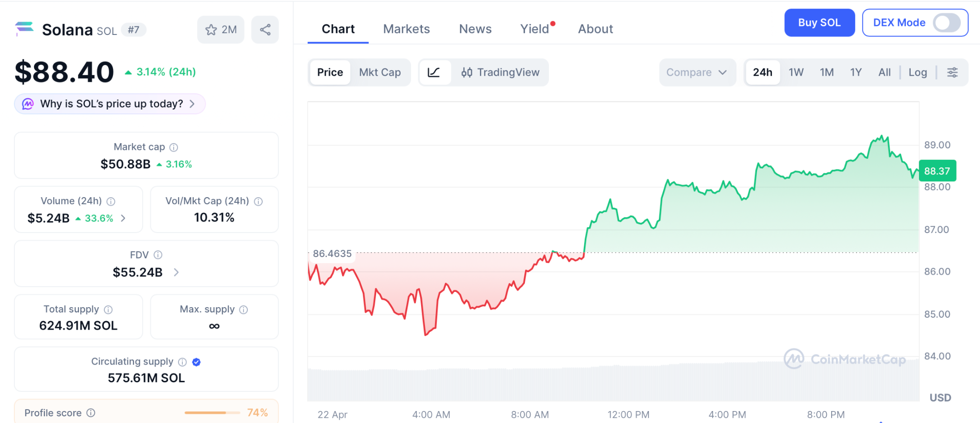Click the Buy SOL button

[x=819, y=22]
